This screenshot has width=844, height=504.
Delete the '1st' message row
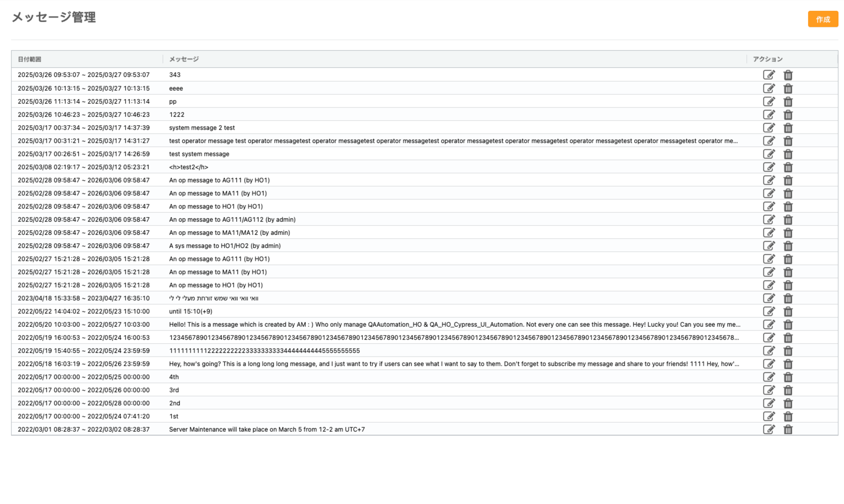[x=788, y=416]
